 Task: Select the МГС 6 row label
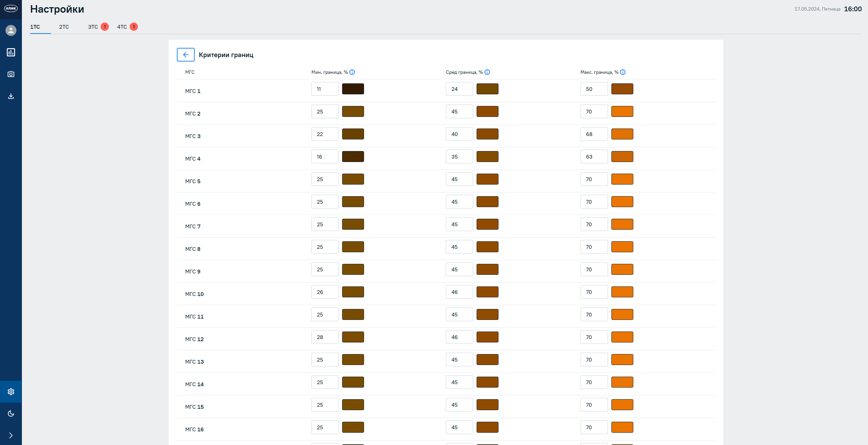193,204
